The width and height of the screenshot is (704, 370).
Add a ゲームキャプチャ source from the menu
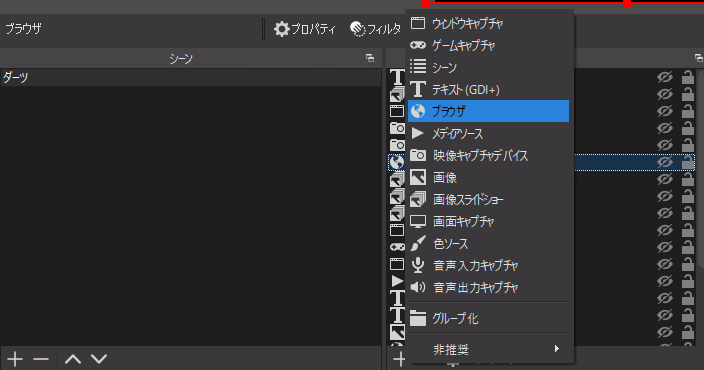[488, 45]
